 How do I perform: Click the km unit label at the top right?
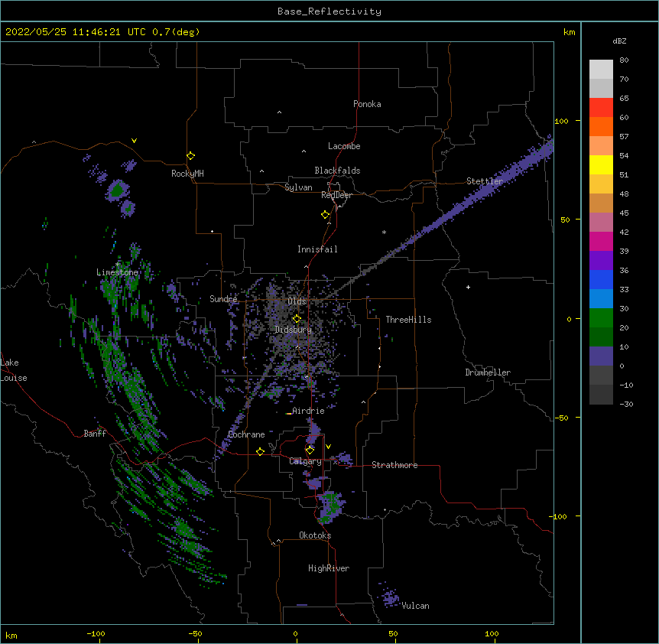(x=569, y=32)
